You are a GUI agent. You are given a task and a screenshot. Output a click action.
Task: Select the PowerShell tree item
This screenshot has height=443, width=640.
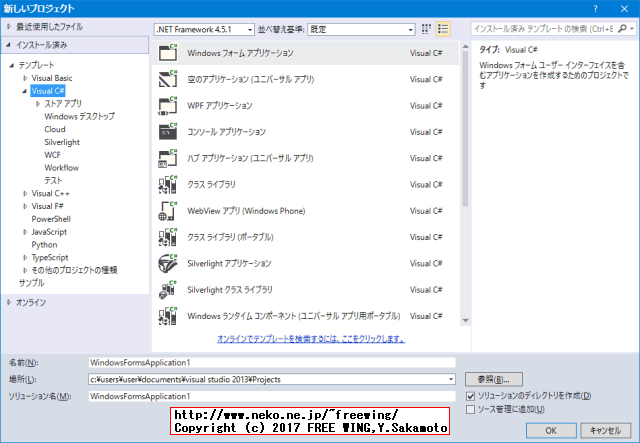51,219
